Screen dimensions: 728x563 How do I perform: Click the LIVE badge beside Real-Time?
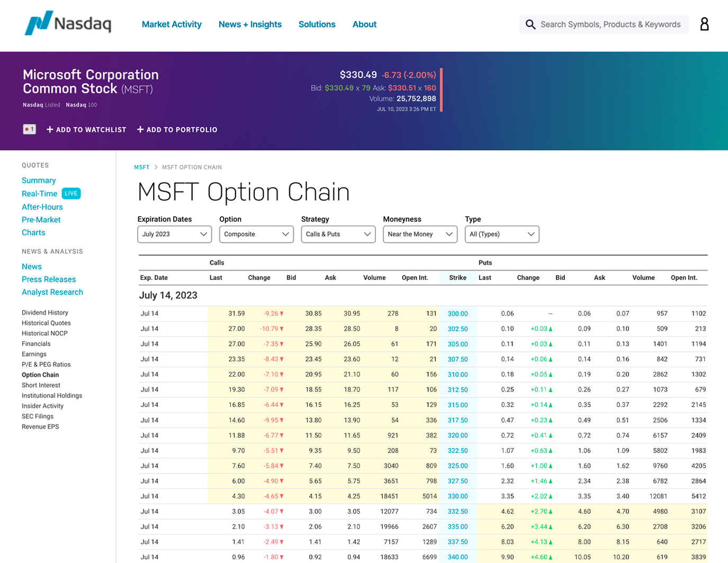tap(71, 193)
